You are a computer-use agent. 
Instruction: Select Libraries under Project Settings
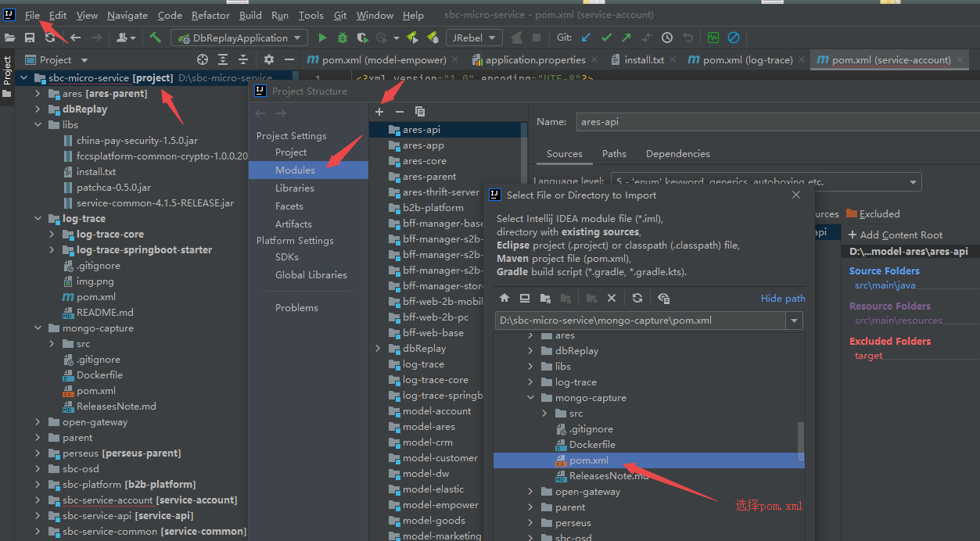295,188
